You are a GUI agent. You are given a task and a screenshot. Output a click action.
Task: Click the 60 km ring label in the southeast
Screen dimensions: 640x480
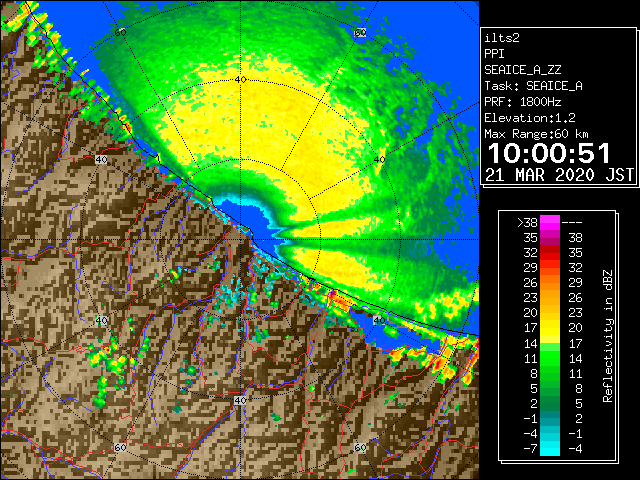point(360,448)
